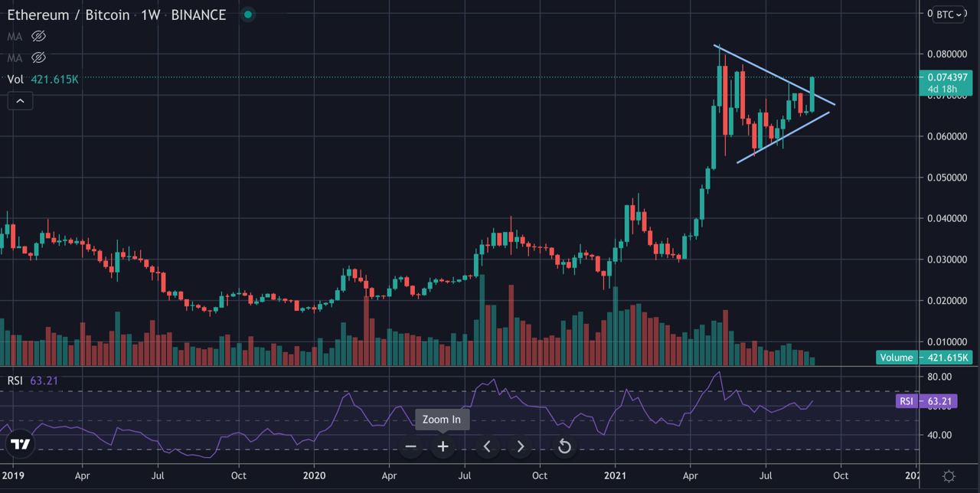Click the Volume 421.615K axis tag
The height and width of the screenshot is (493, 980).
(923, 358)
